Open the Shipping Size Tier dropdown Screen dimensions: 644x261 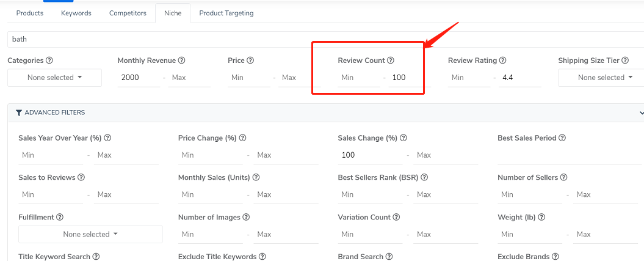(601, 78)
